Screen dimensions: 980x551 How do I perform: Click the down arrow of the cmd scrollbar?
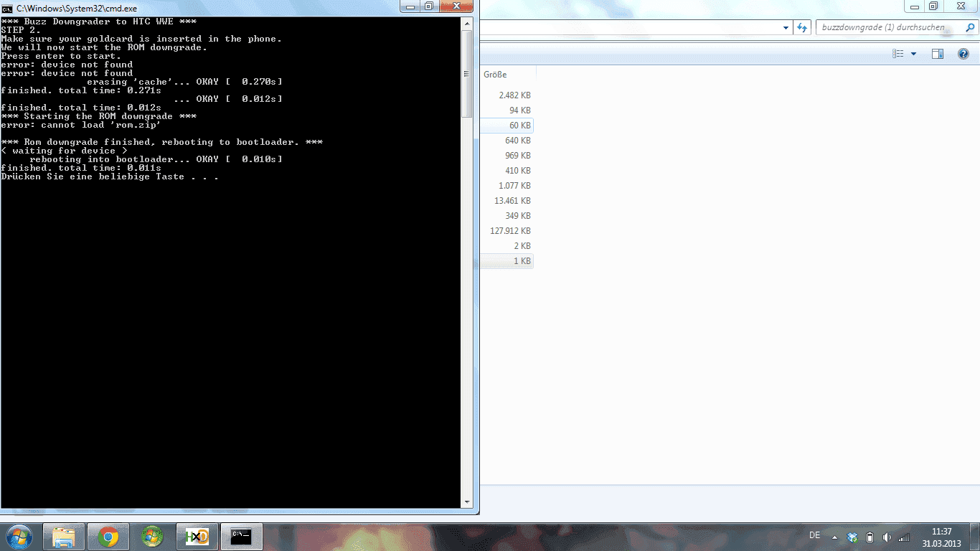click(x=467, y=502)
